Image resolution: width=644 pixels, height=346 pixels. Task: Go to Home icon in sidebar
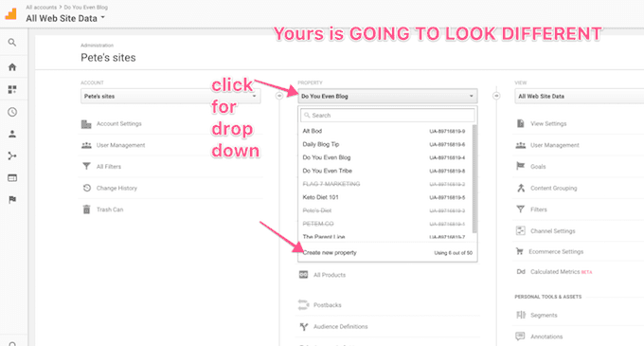pyautogui.click(x=12, y=67)
